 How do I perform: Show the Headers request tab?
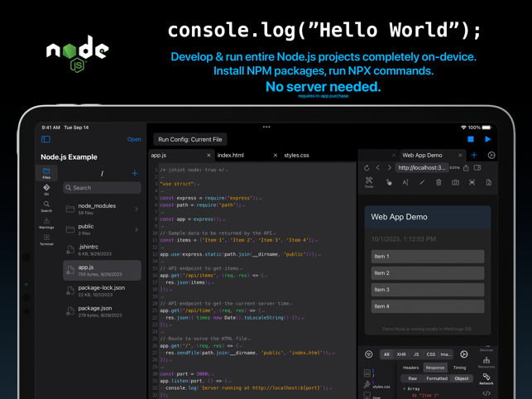click(411, 368)
